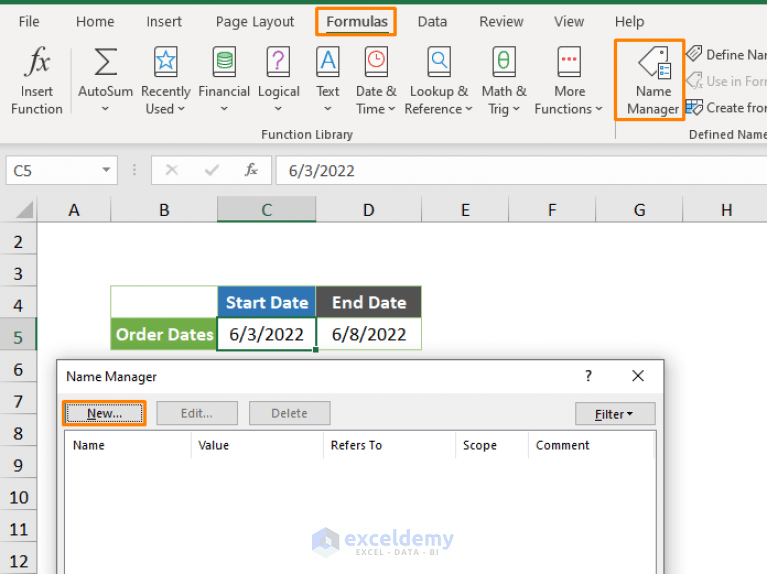Open the Help tab

tap(629, 22)
